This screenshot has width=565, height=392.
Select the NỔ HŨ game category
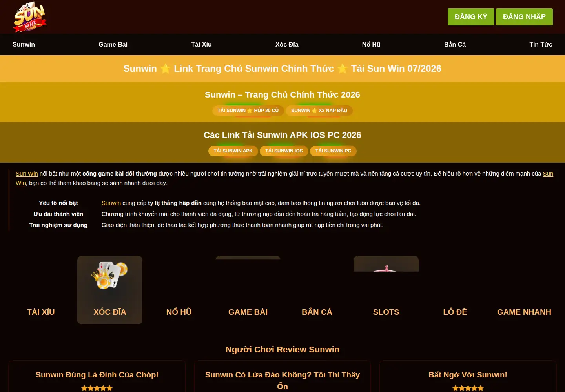(179, 312)
